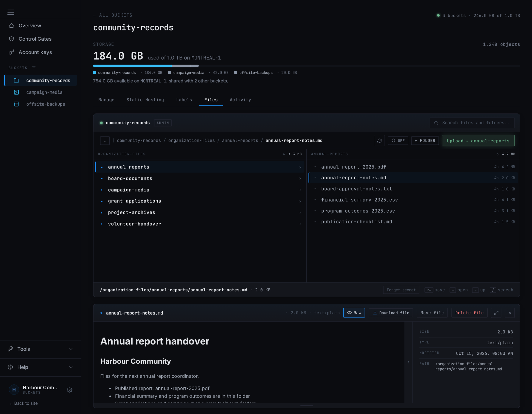Click the Delete file button
Viewport: 532px width, 414px height.
[x=469, y=313]
